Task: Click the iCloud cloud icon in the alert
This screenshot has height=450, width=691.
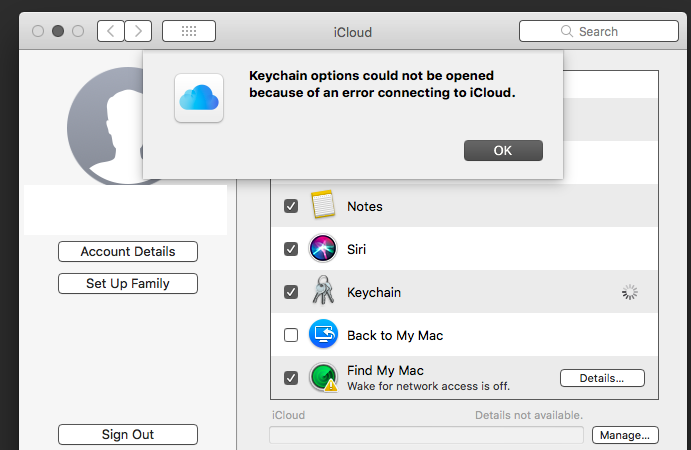Action: pos(199,98)
